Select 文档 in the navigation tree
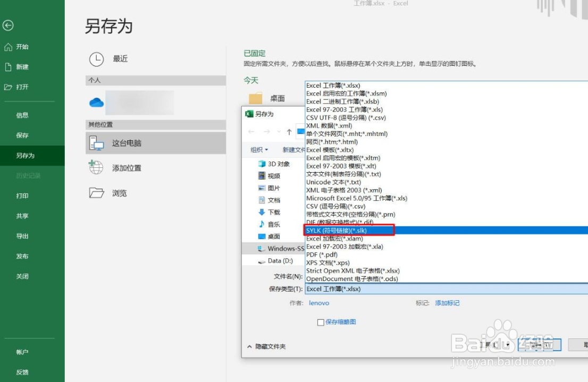Viewport: 588px width, 382px height. (274, 200)
